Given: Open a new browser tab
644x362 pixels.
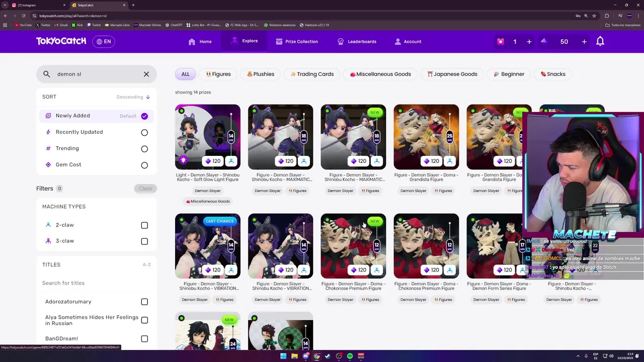Looking at the screenshot, I should point(133,5).
